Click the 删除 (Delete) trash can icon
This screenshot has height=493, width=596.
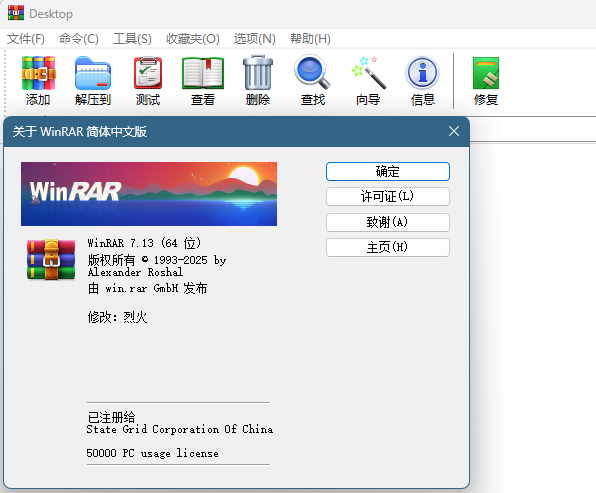pos(258,73)
